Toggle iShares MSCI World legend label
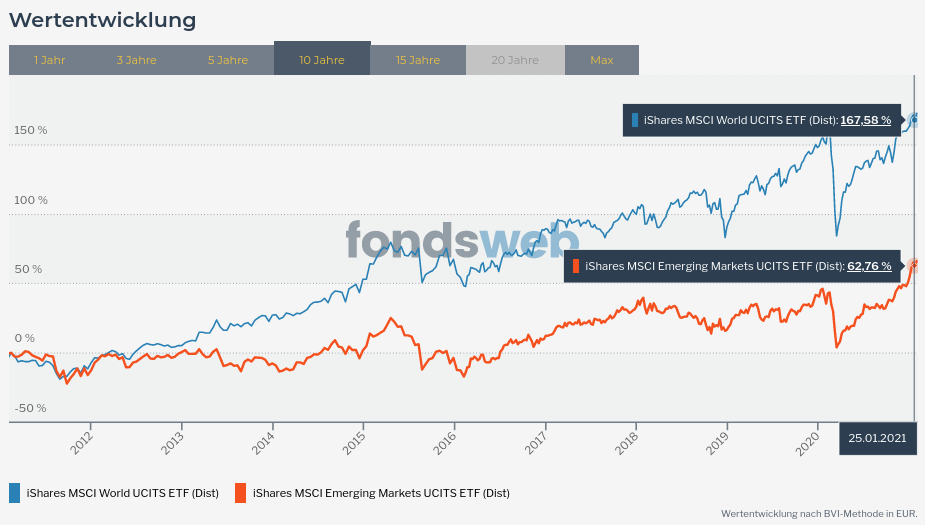Screen dimensions: 925x525 (123, 493)
